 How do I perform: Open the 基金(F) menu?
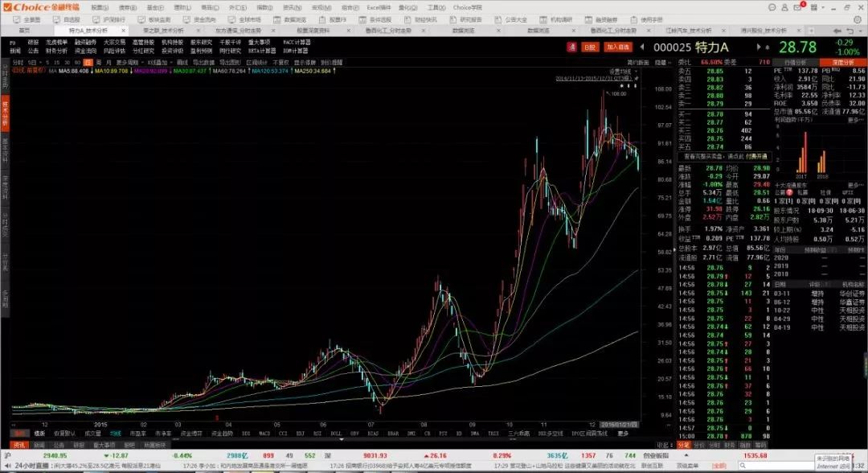click(155, 8)
